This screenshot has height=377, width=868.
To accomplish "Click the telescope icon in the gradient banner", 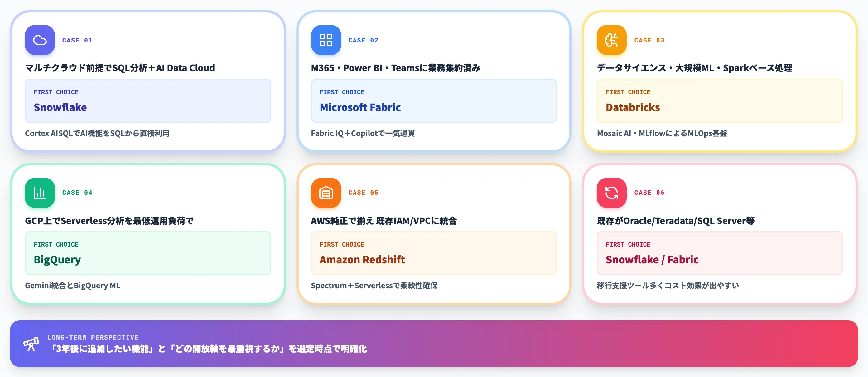I will click(31, 344).
